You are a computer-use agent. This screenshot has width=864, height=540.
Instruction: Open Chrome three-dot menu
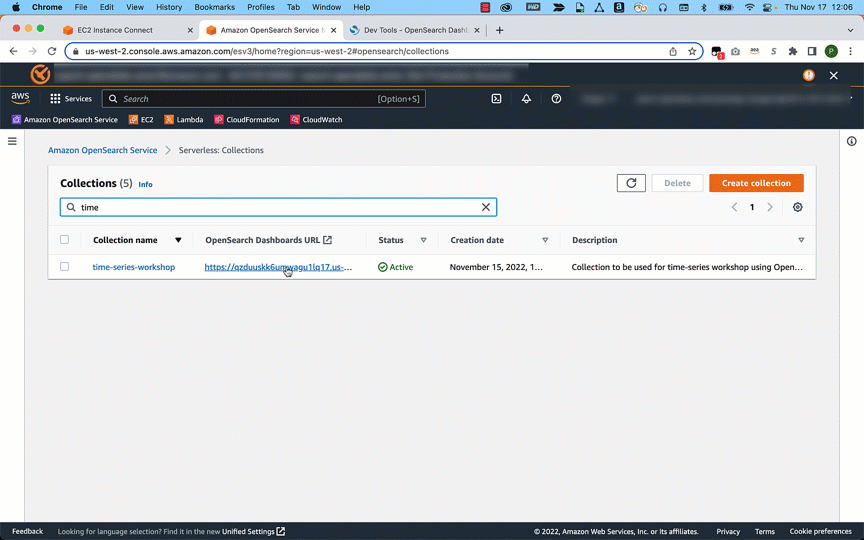(x=851, y=51)
